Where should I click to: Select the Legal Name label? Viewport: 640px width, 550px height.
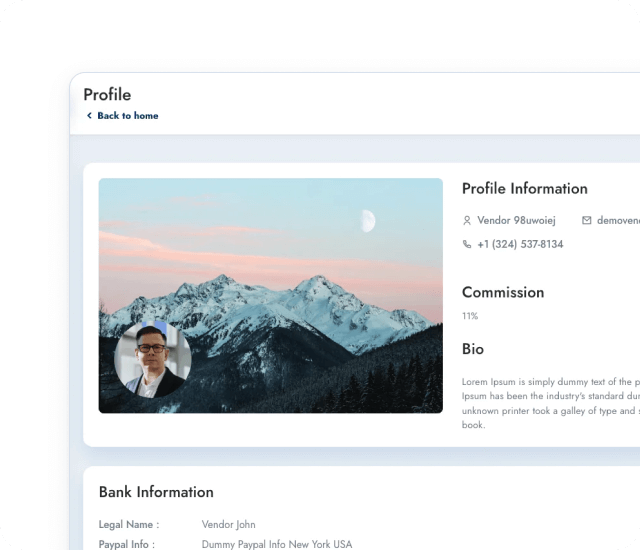coord(129,524)
